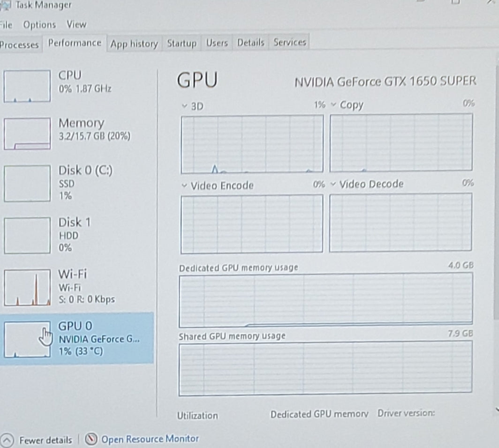Click the 3D engine usage graph
Viewport: 499px width, 448px height.
tap(252, 144)
